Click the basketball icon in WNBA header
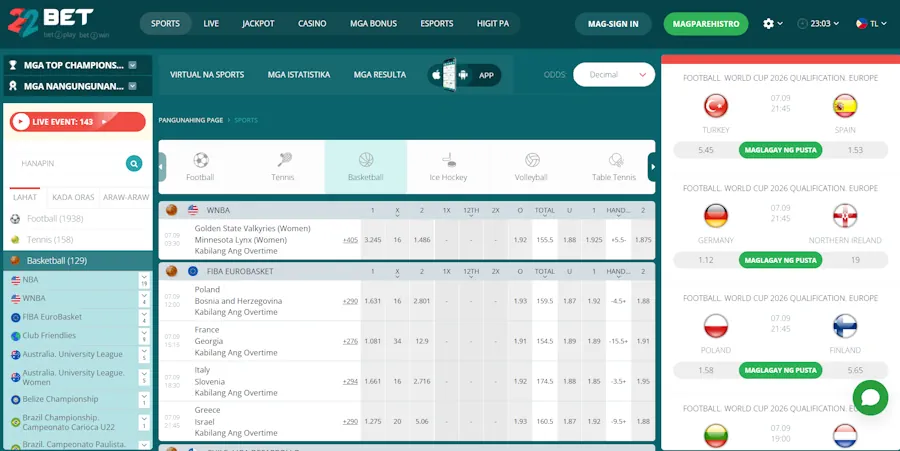The height and width of the screenshot is (451, 900). 172,210
